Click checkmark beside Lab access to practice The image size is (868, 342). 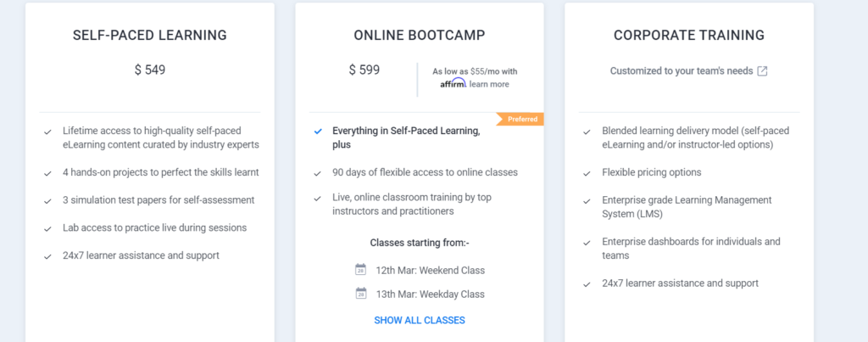48,228
